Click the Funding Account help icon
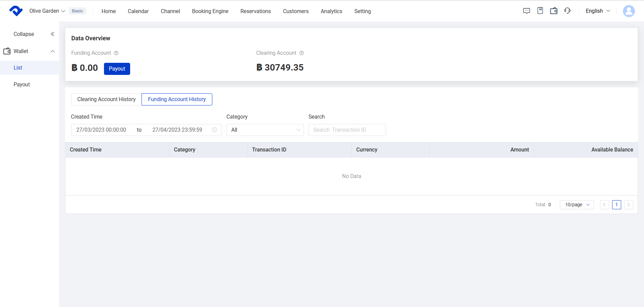644x307 pixels. 116,53
